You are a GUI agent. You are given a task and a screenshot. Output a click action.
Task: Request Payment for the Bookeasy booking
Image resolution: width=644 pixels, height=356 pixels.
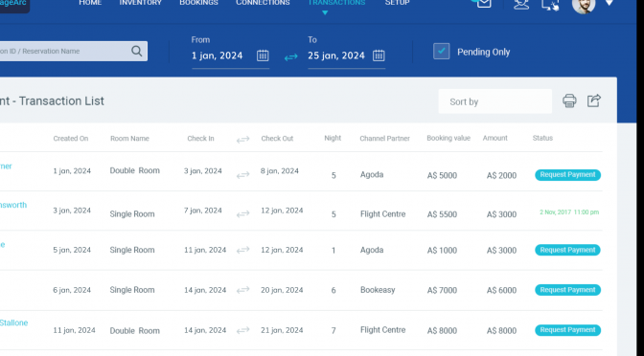click(567, 290)
